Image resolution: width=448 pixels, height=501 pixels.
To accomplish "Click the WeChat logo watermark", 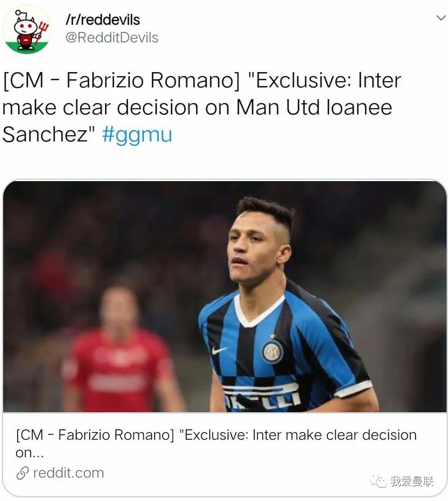I will tap(378, 482).
